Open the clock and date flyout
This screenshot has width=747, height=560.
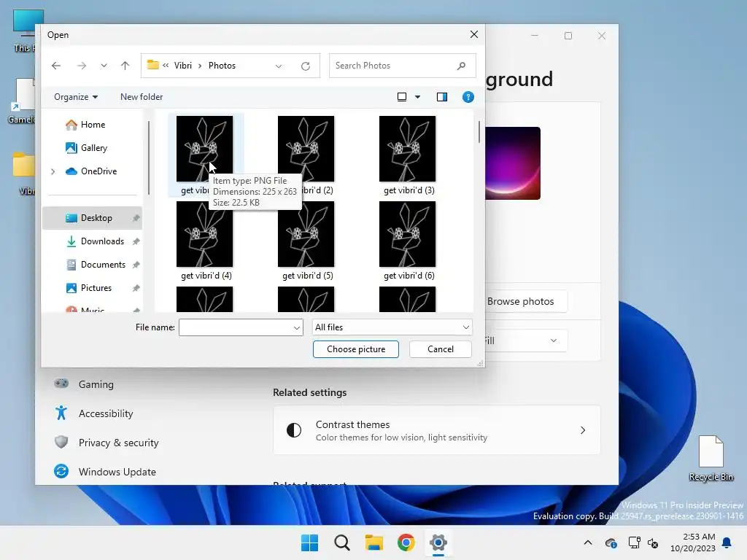point(693,542)
